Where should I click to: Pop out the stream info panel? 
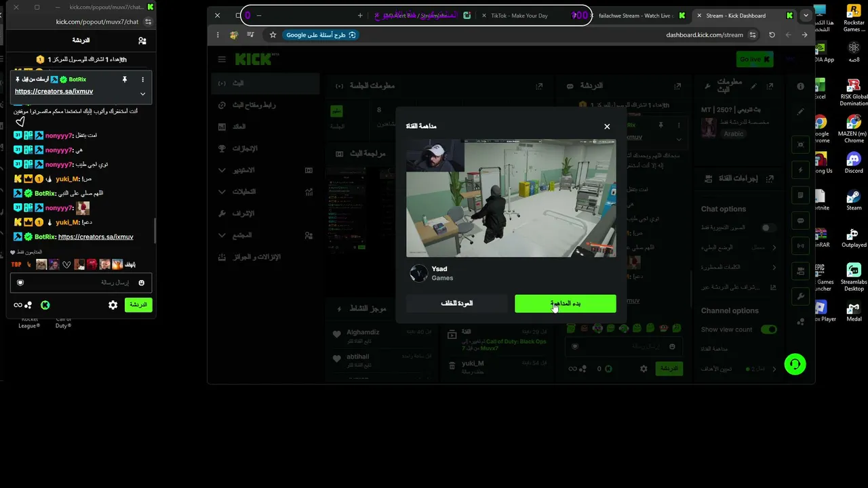tap(771, 86)
